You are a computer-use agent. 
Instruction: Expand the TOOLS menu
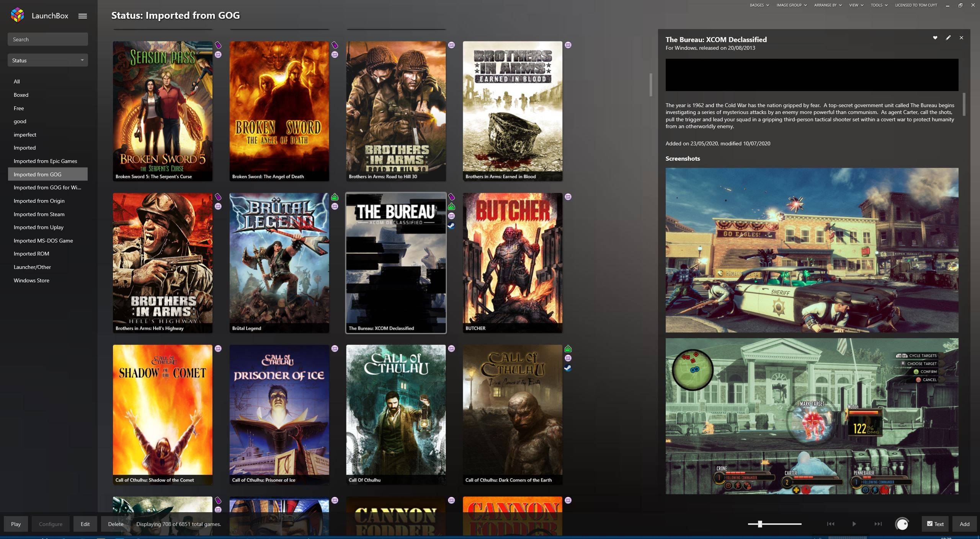pos(879,5)
